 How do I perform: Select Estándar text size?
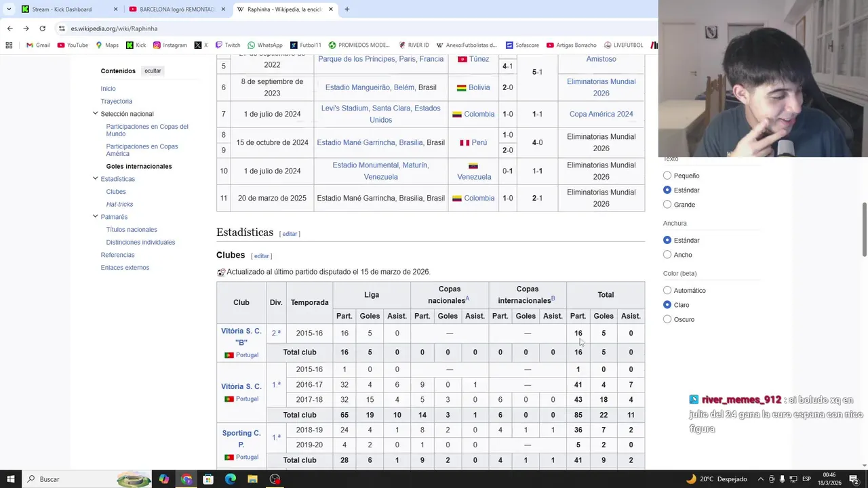pos(667,190)
